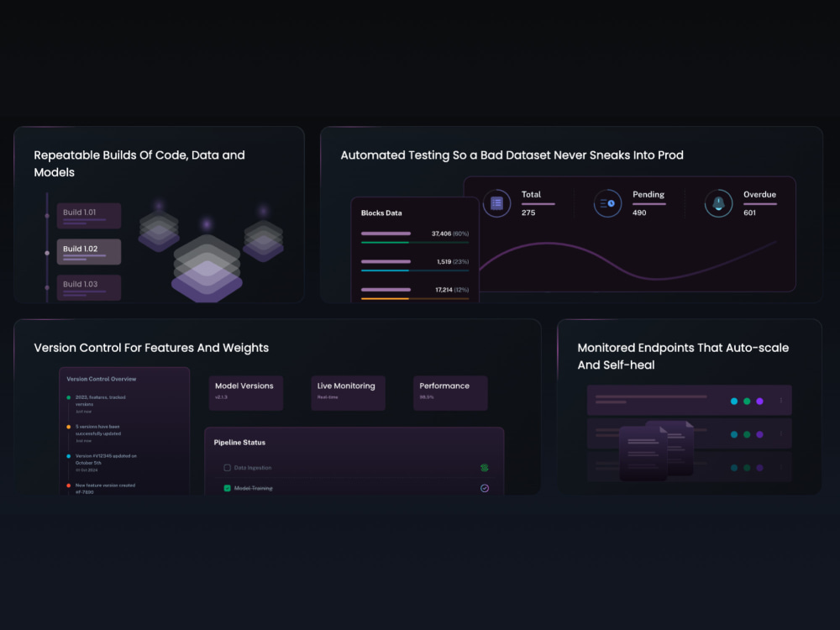Click the Pipeline Status heading
840x630 pixels.
tap(239, 443)
